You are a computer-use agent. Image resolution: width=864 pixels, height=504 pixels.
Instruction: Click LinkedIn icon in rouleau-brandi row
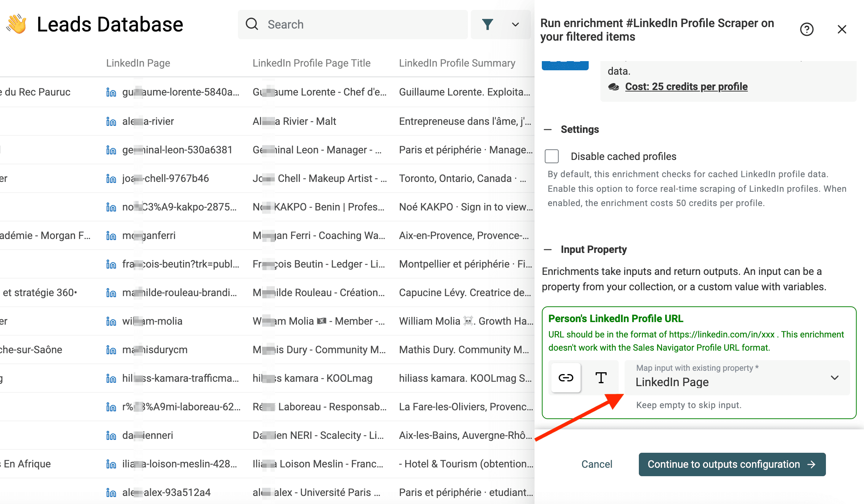(111, 293)
